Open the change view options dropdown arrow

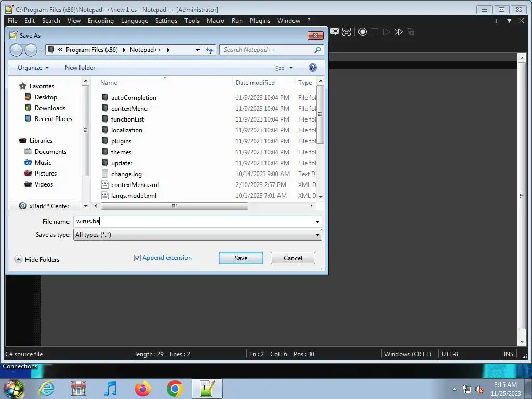[291, 68]
